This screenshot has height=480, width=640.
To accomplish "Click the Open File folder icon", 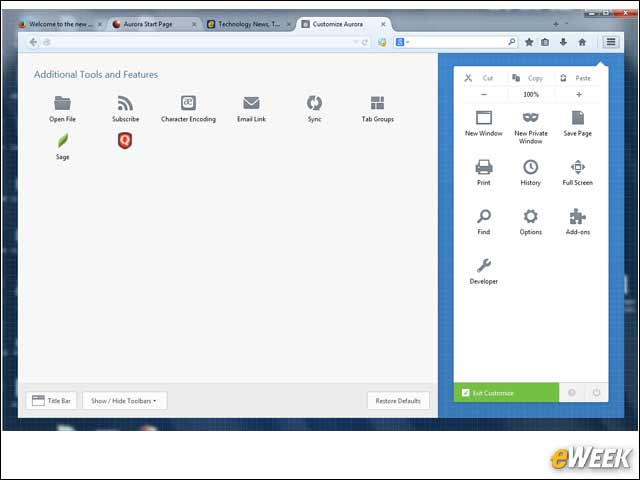I will [x=62, y=103].
